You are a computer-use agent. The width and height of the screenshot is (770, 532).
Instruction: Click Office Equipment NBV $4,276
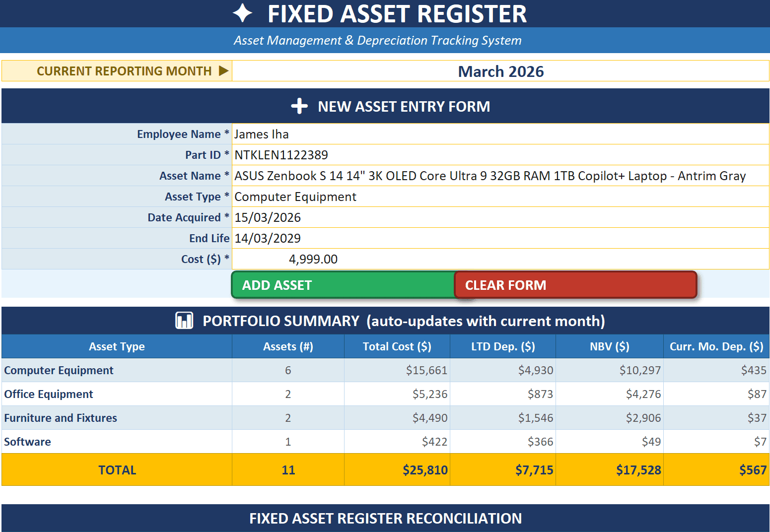point(610,394)
